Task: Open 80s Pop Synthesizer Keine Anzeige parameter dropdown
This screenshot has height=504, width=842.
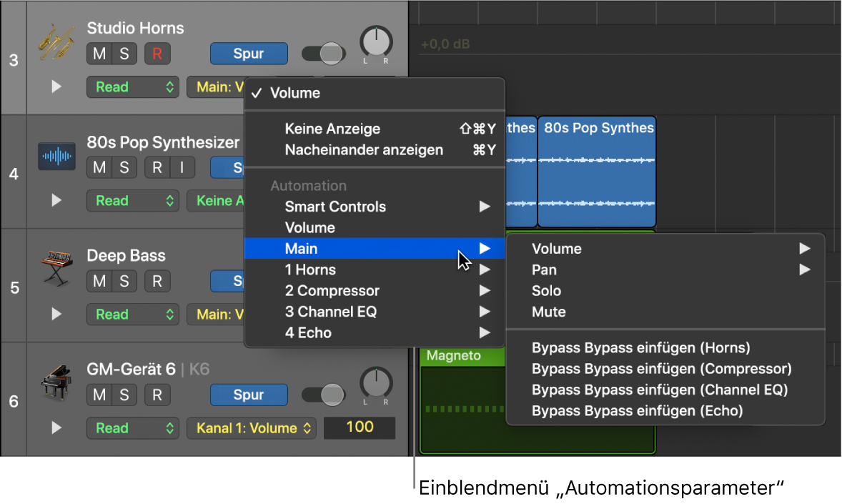Action: [215, 201]
